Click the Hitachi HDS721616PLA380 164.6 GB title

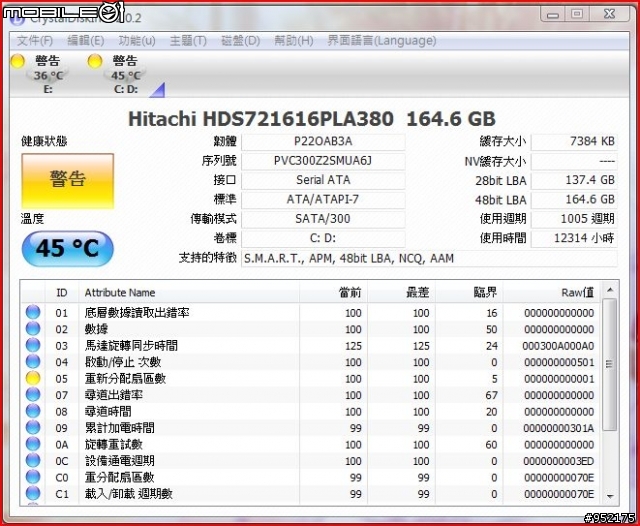pos(312,119)
